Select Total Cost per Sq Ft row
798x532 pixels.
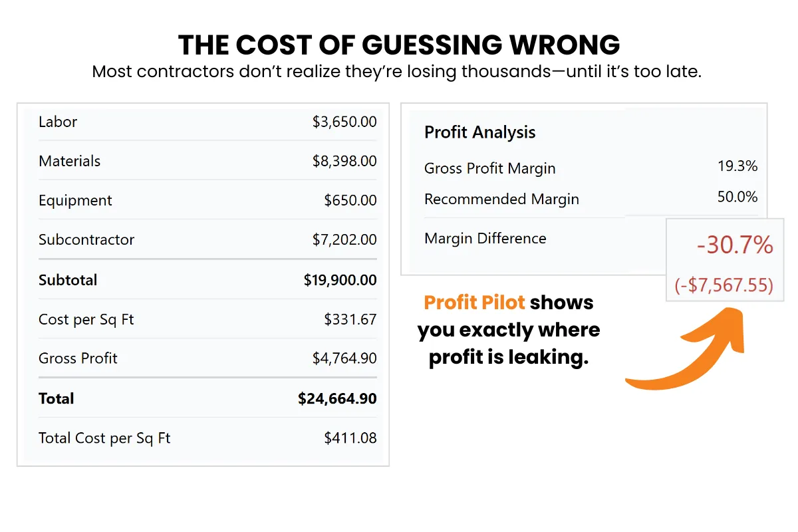(x=207, y=438)
